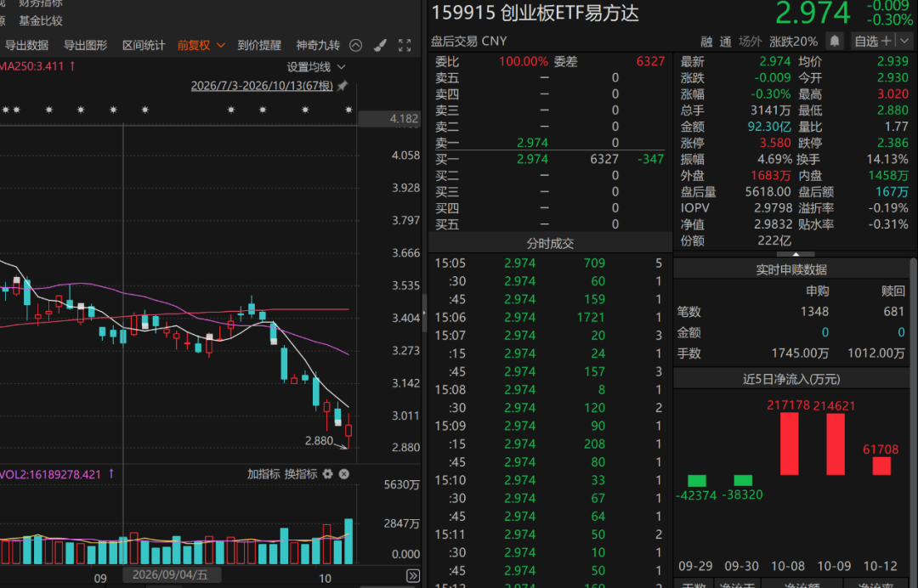
Task: Click the 涨跌20% label
Action: click(793, 42)
